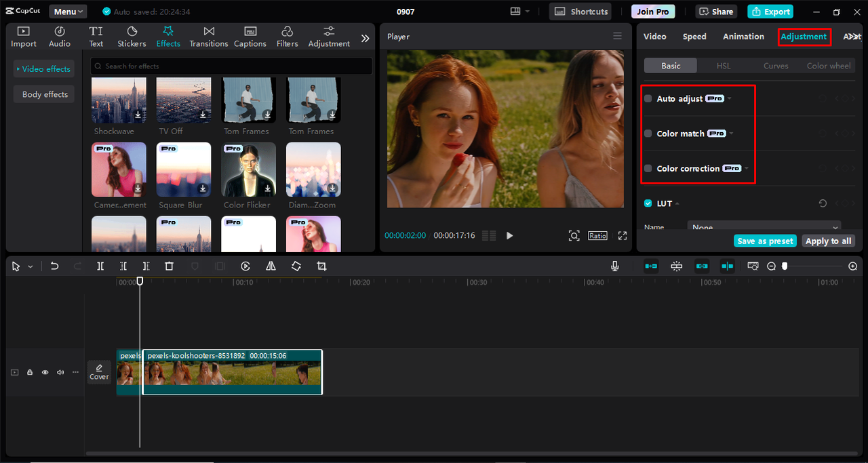Open the Adjustment tab in top toolbar

(329, 37)
